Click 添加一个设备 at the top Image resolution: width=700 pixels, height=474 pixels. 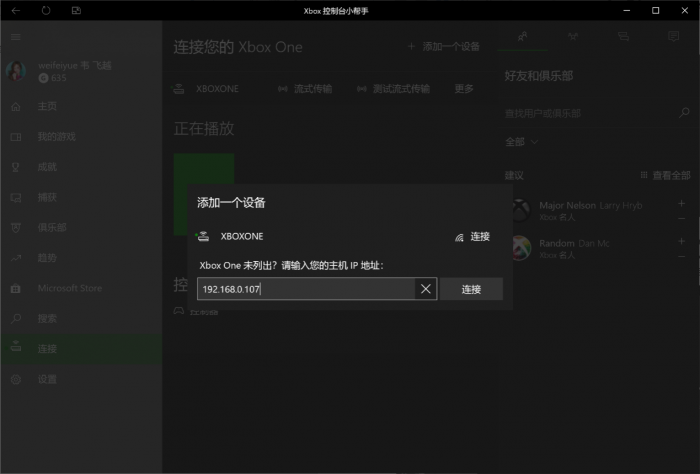(444, 46)
